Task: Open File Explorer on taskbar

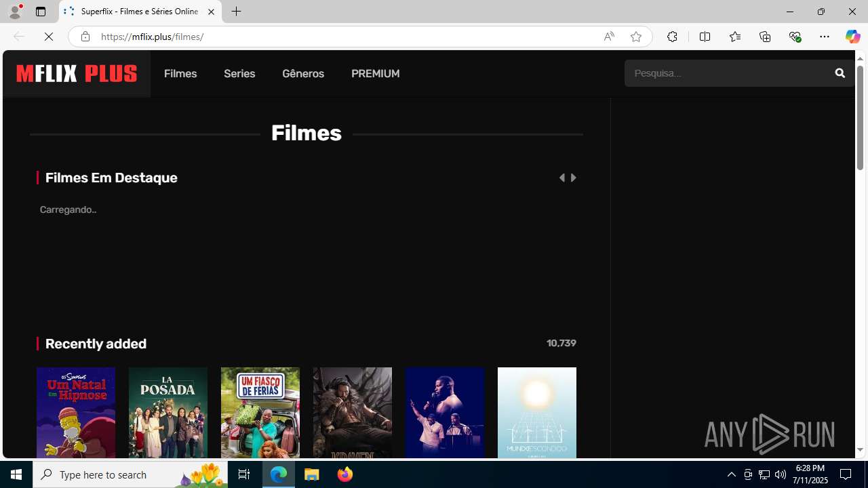Action: click(312, 474)
